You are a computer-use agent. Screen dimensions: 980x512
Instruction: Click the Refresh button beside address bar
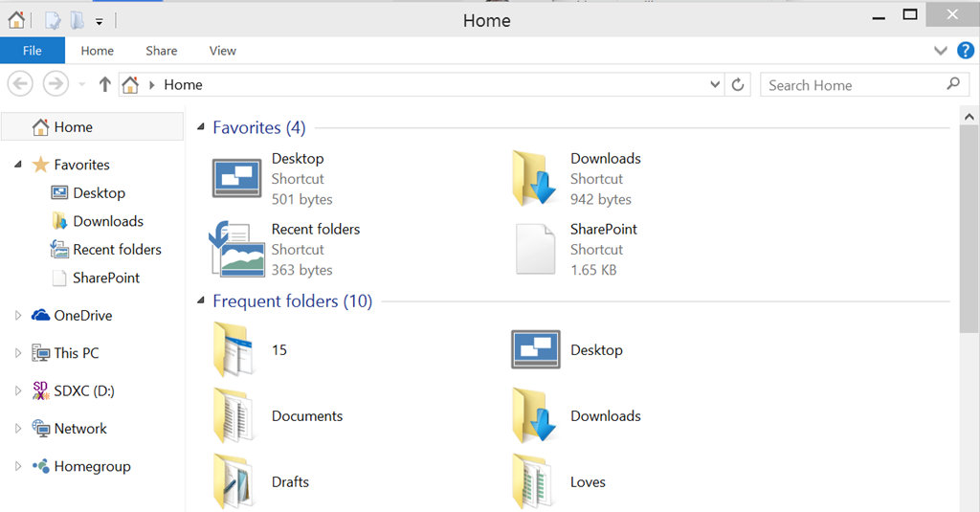point(738,84)
